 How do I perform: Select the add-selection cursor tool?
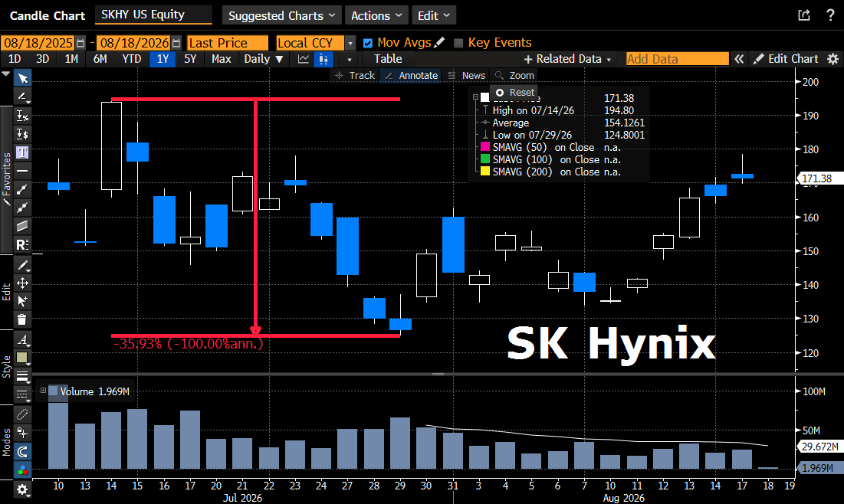tap(22, 301)
